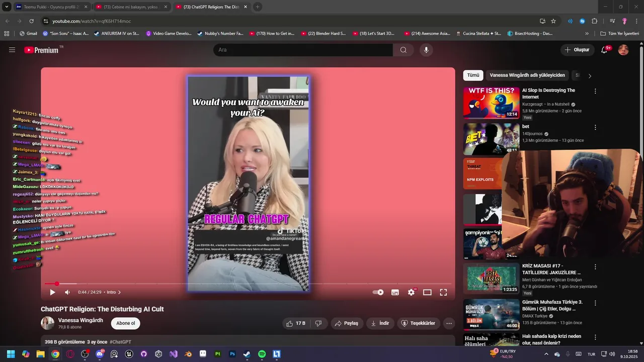This screenshot has width=644, height=362.
Task: Open options menu for AI Slop video
Action: (595, 92)
